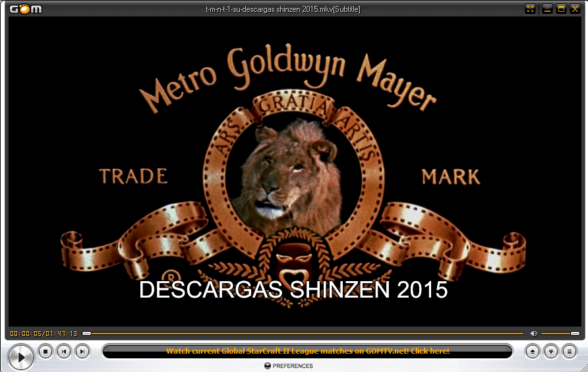Click the seek bar position handle
The height and width of the screenshot is (372, 588).
(x=86, y=333)
